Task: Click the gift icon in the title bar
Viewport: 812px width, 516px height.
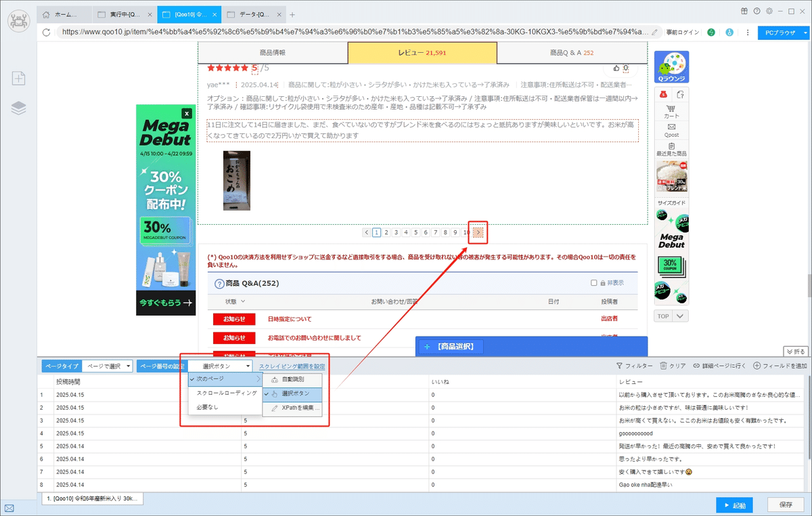Action: [x=744, y=11]
